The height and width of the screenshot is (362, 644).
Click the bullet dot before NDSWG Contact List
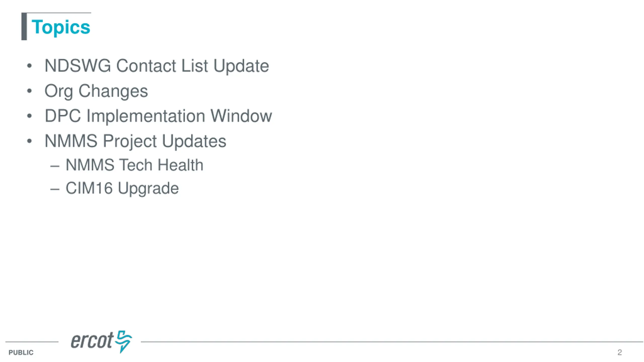[x=29, y=66]
